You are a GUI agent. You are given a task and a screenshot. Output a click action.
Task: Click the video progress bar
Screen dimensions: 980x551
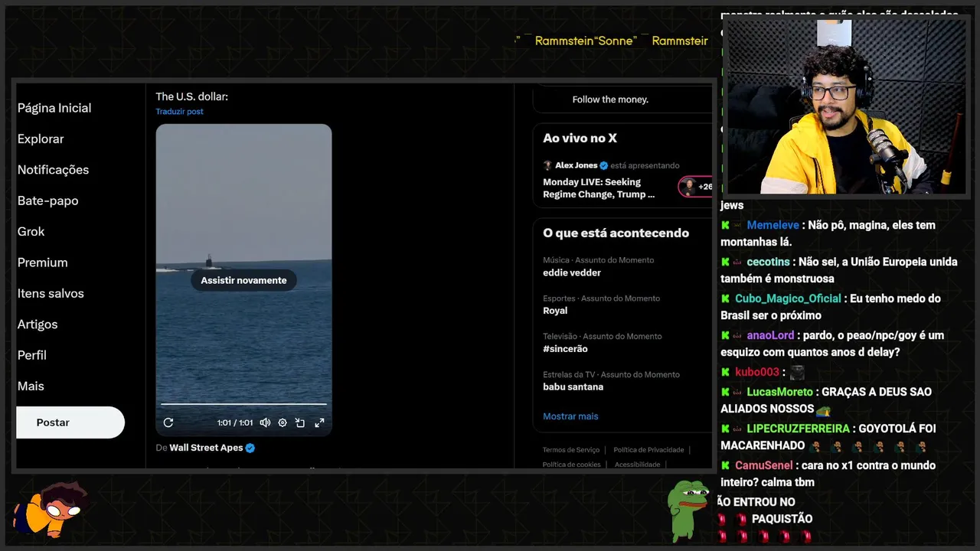tap(243, 404)
